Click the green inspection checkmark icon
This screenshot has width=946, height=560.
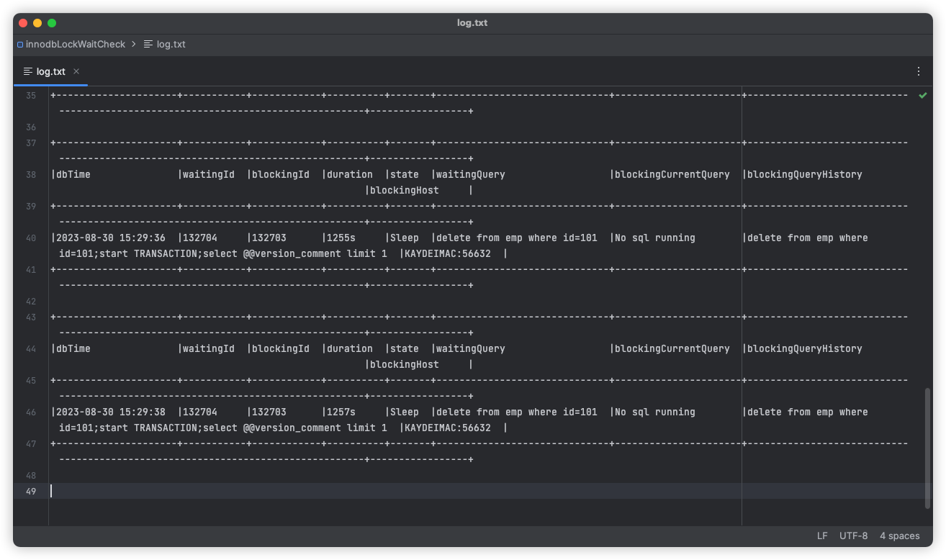click(x=922, y=95)
